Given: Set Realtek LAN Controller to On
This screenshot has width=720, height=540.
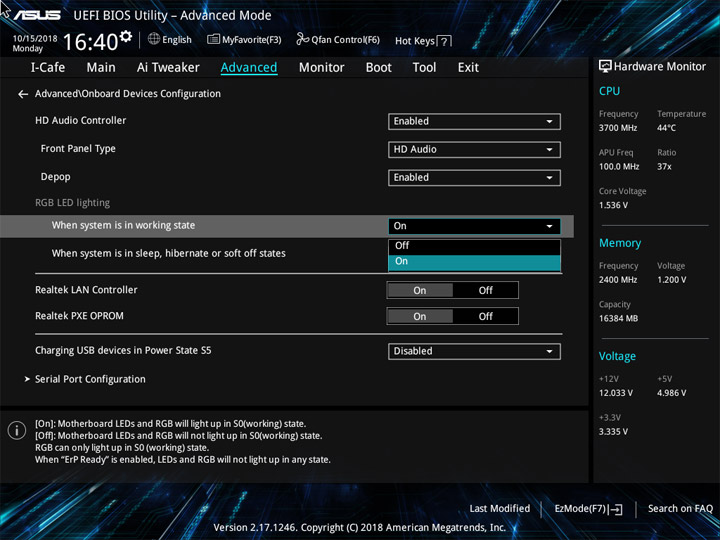Looking at the screenshot, I should (420, 290).
